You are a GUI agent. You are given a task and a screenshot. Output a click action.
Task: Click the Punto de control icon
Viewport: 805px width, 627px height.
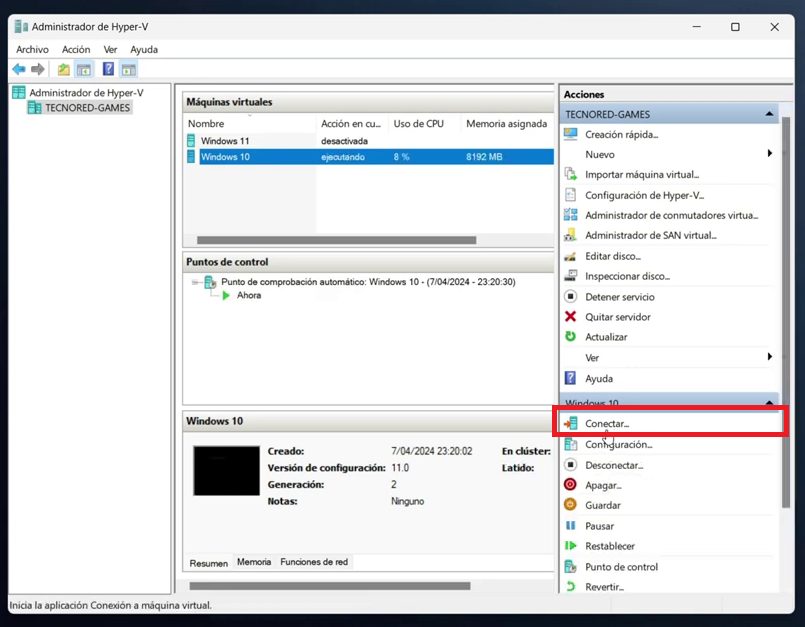570,566
